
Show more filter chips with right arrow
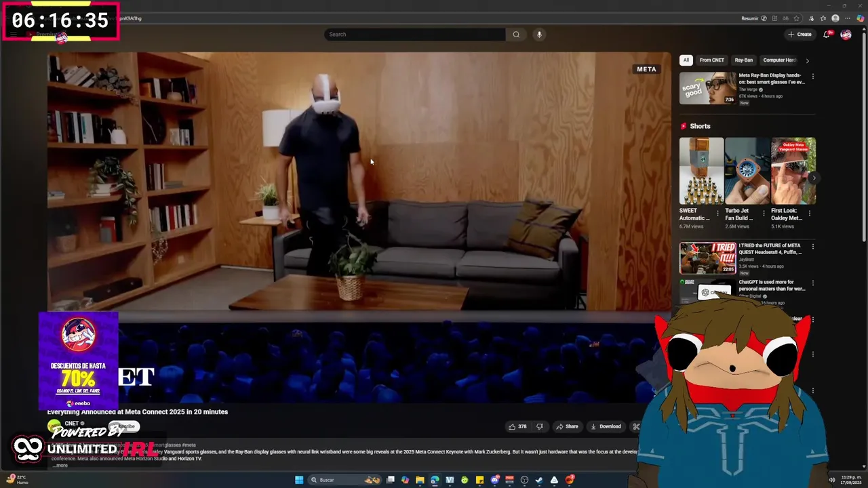coord(807,61)
